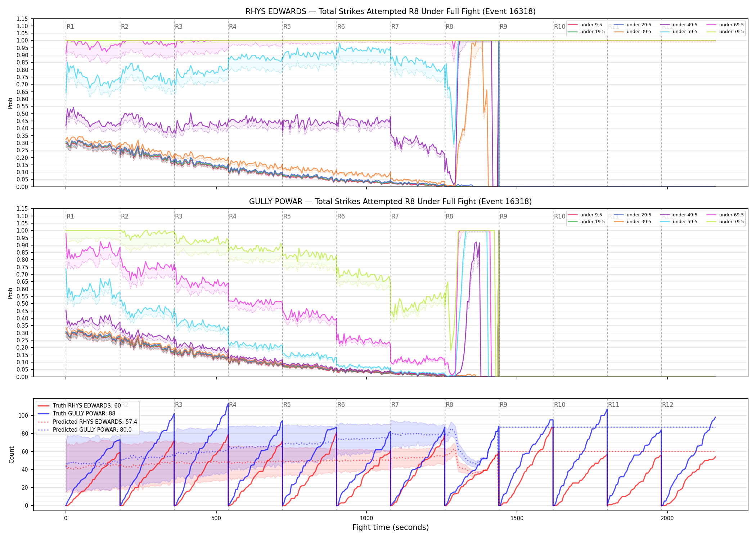This screenshot has height=540, width=756.
Task: Click x-axis tick label '1500'
Action: pos(517,518)
